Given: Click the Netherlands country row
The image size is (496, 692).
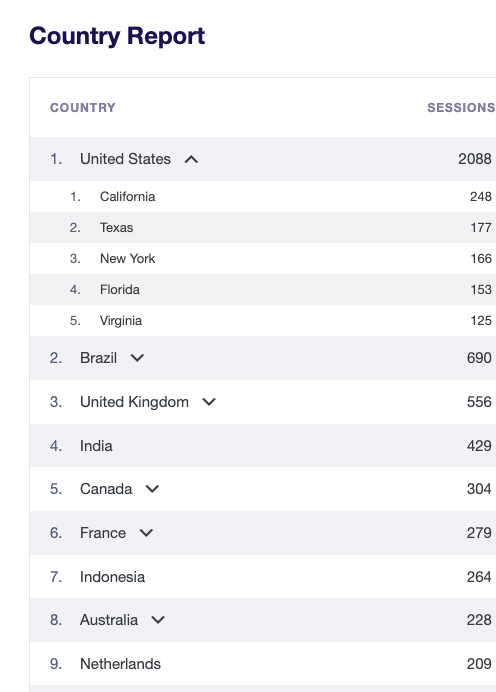Looking at the screenshot, I should (x=263, y=664).
